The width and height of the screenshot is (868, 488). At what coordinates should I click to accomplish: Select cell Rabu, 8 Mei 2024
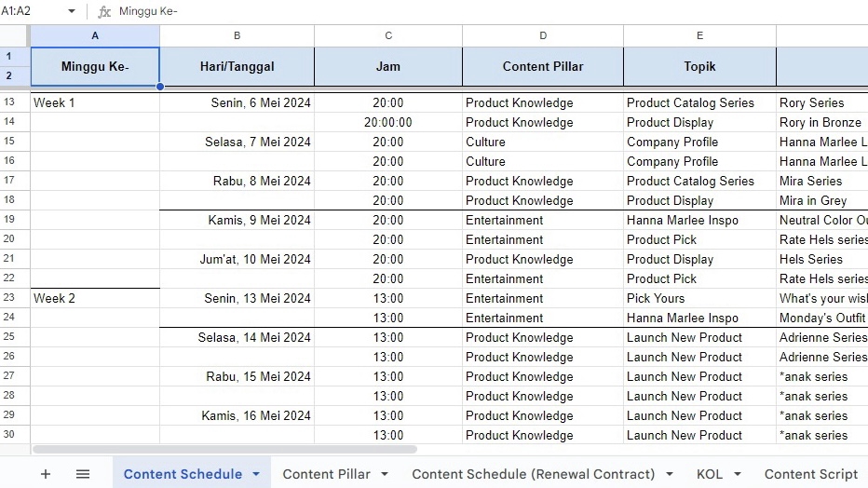click(237, 181)
